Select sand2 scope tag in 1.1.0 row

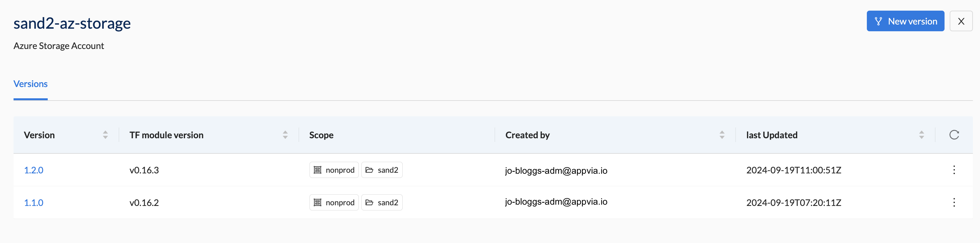[382, 203]
